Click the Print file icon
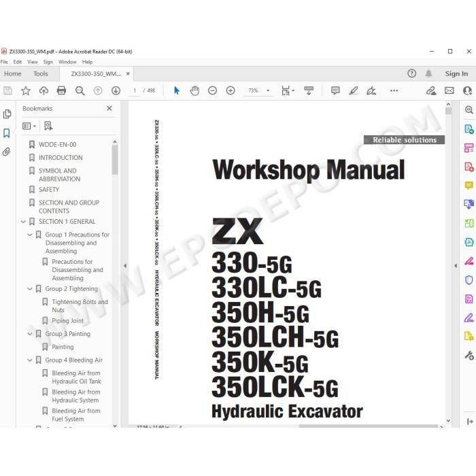Viewport: 476px width, 476px height. click(61, 90)
